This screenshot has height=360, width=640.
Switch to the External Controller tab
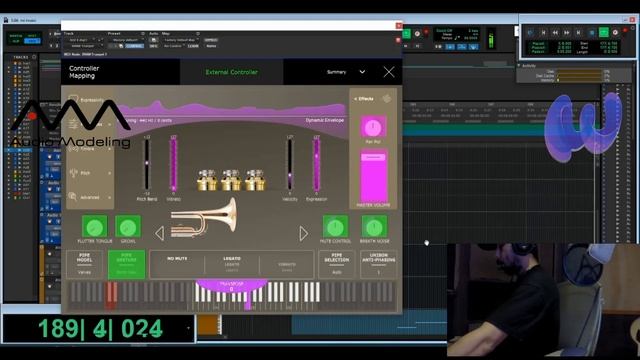[x=231, y=72]
